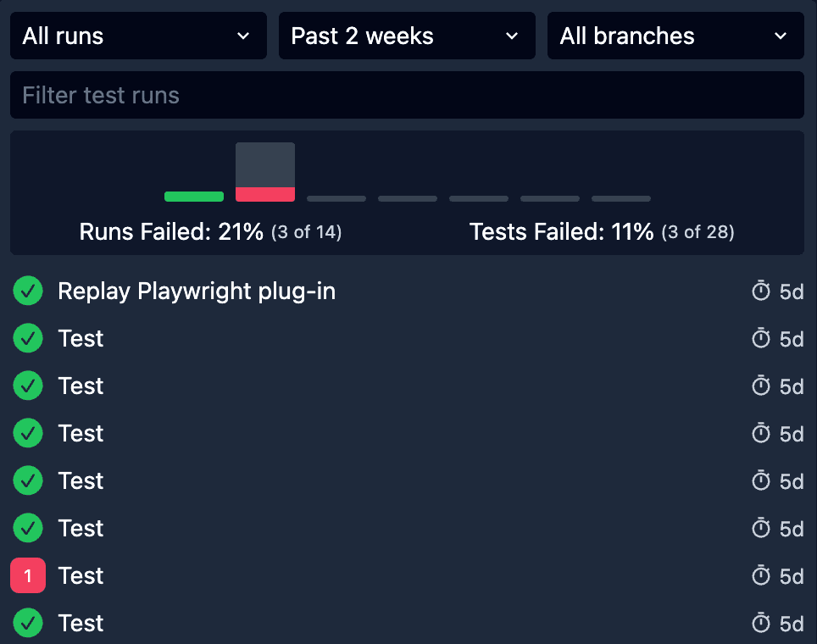Open the All branches selector
The height and width of the screenshot is (644, 817).
click(675, 36)
